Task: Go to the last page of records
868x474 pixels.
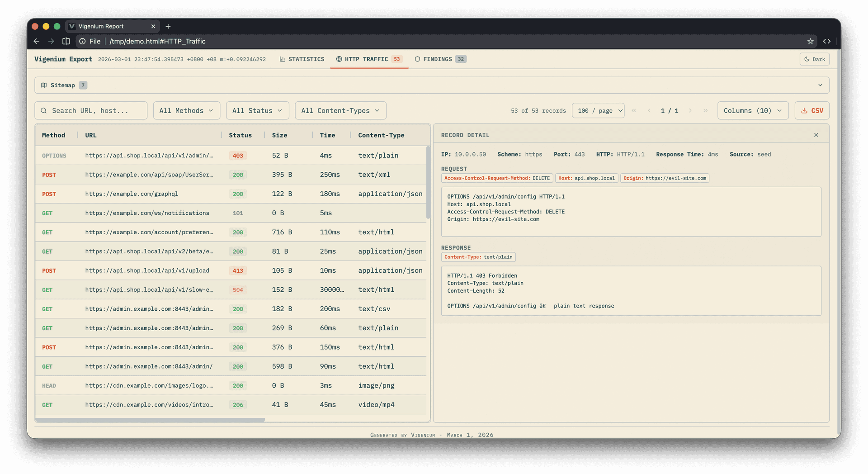Action: click(x=705, y=111)
